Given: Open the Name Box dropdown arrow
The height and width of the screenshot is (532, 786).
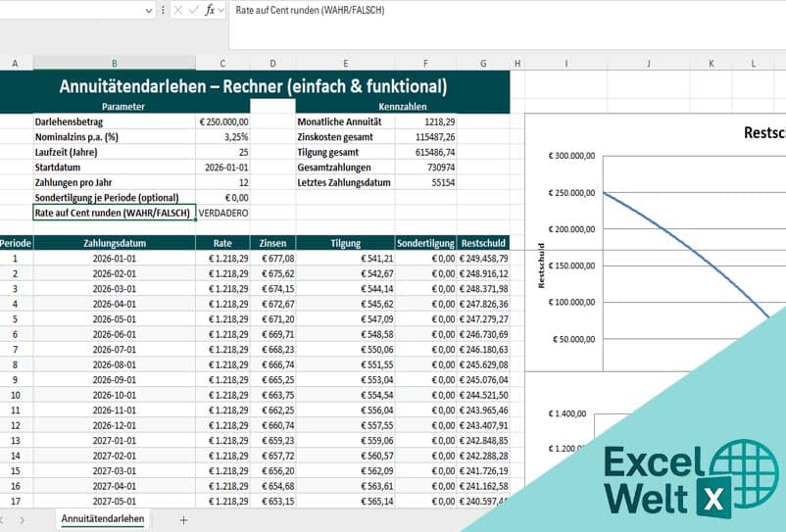Looking at the screenshot, I should (148, 11).
